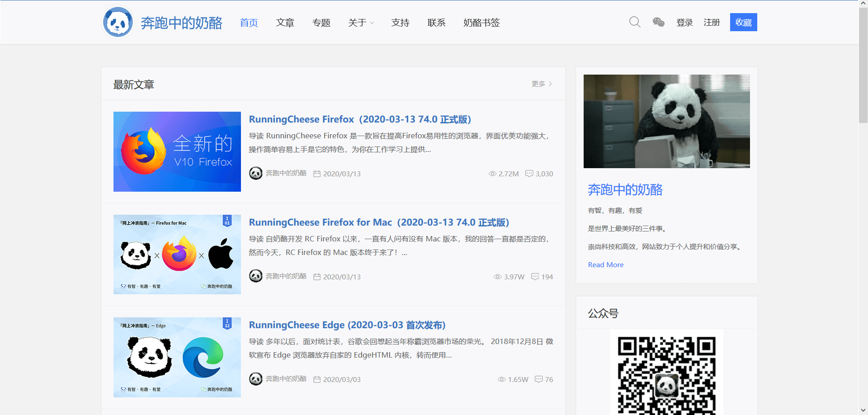Click comment count icon on Firefox 74.0 article
The image size is (868, 415).
tap(529, 174)
